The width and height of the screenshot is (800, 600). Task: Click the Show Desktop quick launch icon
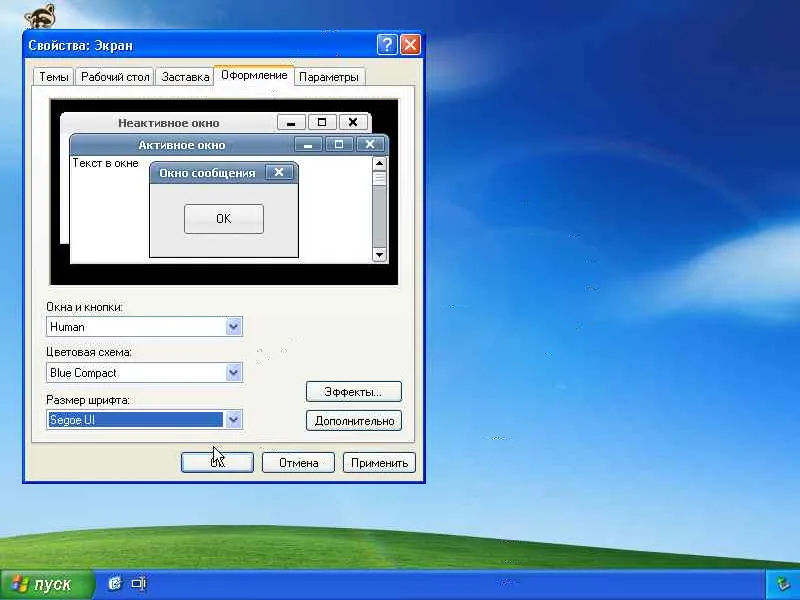click(139, 583)
